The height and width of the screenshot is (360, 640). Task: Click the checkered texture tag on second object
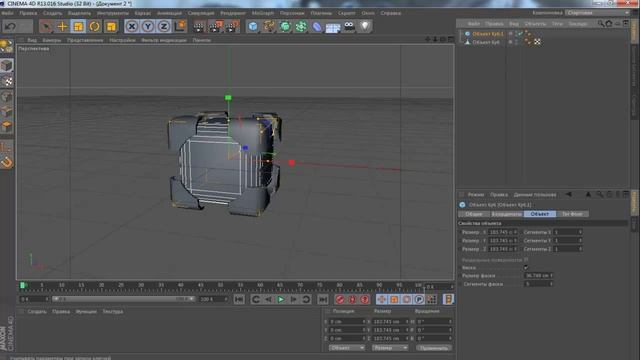coord(537,42)
